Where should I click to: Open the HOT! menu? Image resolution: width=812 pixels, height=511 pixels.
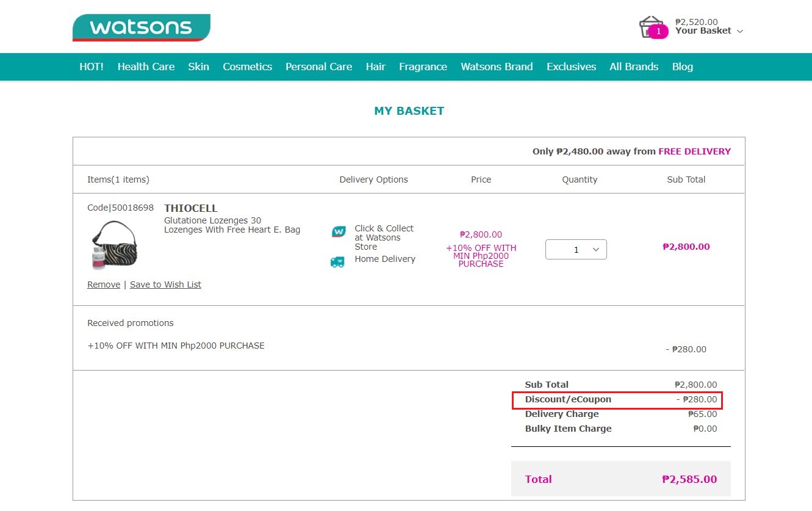click(x=91, y=67)
